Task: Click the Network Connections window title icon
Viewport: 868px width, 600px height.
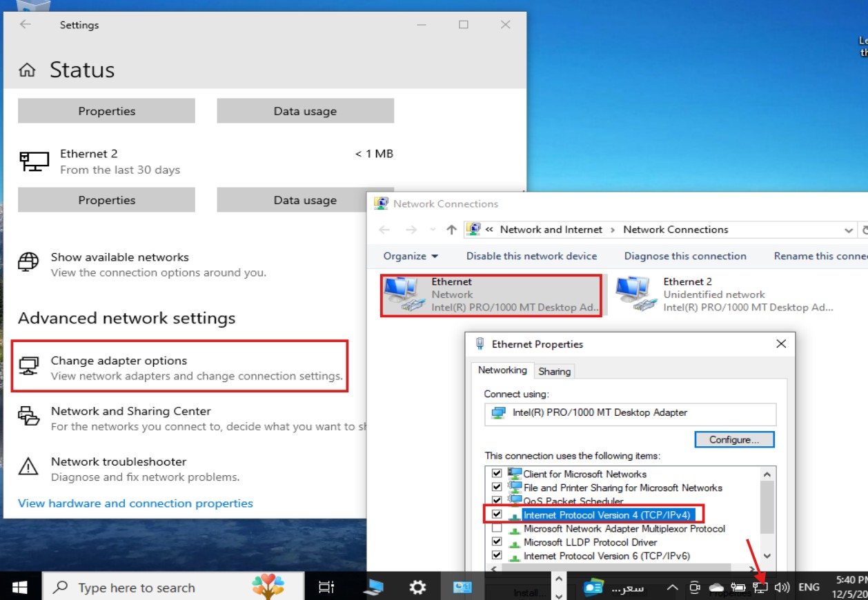Action: [x=381, y=203]
